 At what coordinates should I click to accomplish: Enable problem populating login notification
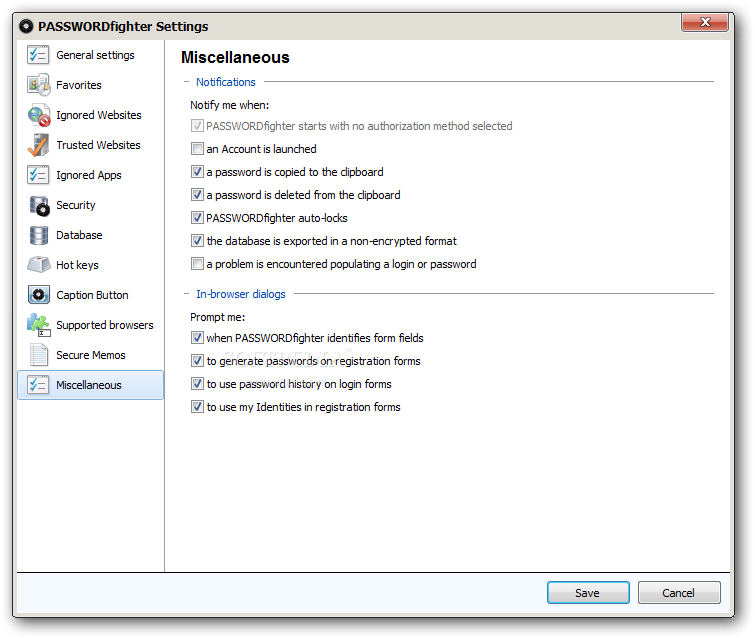(x=197, y=263)
